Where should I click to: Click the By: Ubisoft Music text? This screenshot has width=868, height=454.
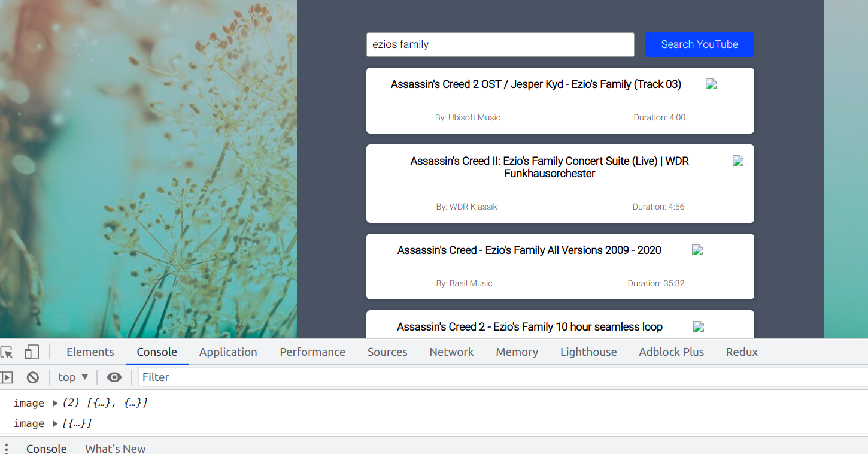click(x=468, y=117)
